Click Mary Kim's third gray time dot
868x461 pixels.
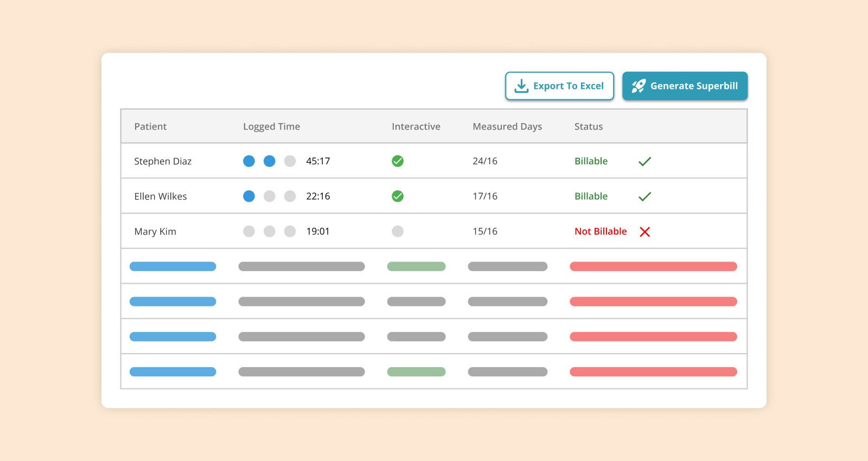[x=290, y=232]
